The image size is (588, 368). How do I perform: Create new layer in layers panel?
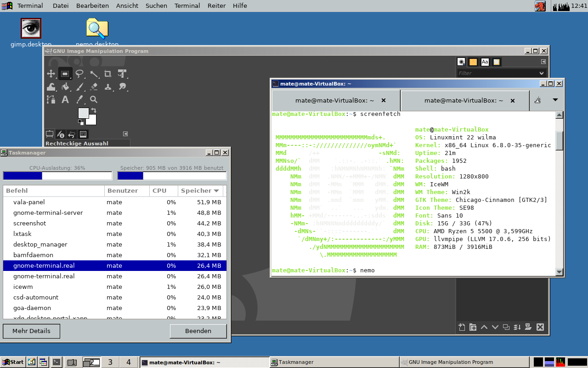tap(462, 327)
